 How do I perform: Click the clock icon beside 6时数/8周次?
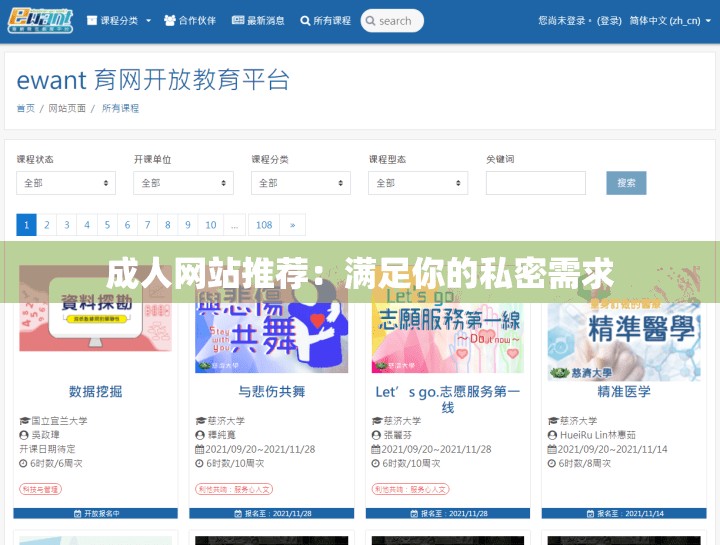pos(552,463)
